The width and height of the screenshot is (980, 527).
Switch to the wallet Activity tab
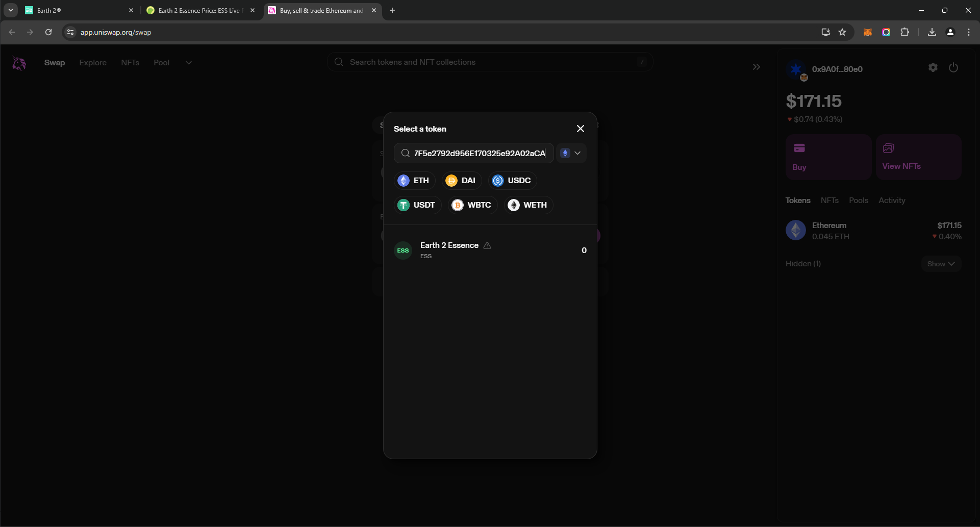coord(892,200)
